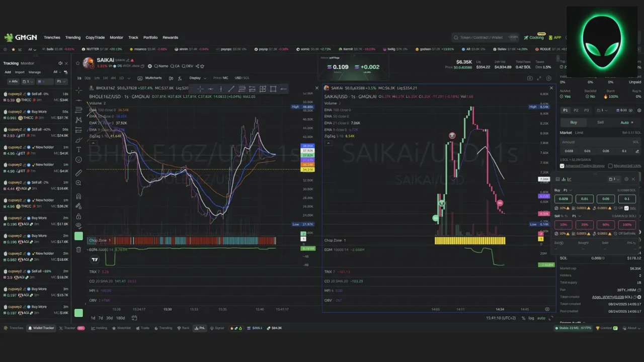Open the CopyTrade menu item
This screenshot has height=362, width=644.
(x=95, y=37)
